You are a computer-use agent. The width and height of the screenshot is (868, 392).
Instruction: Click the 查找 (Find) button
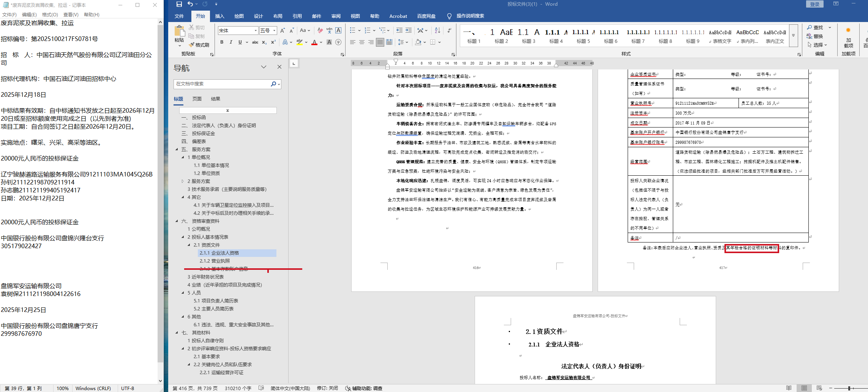click(x=815, y=27)
